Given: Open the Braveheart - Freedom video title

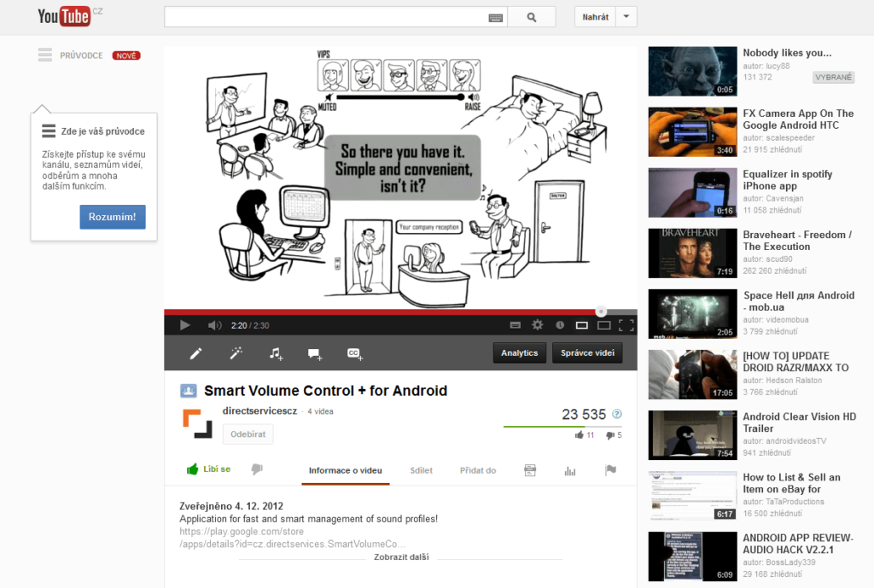Looking at the screenshot, I should pos(797,241).
